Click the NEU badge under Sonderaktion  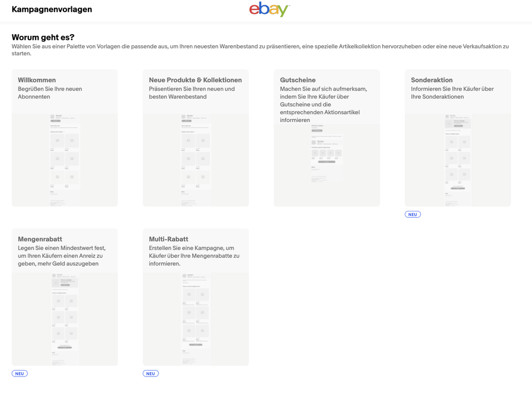[x=413, y=215]
